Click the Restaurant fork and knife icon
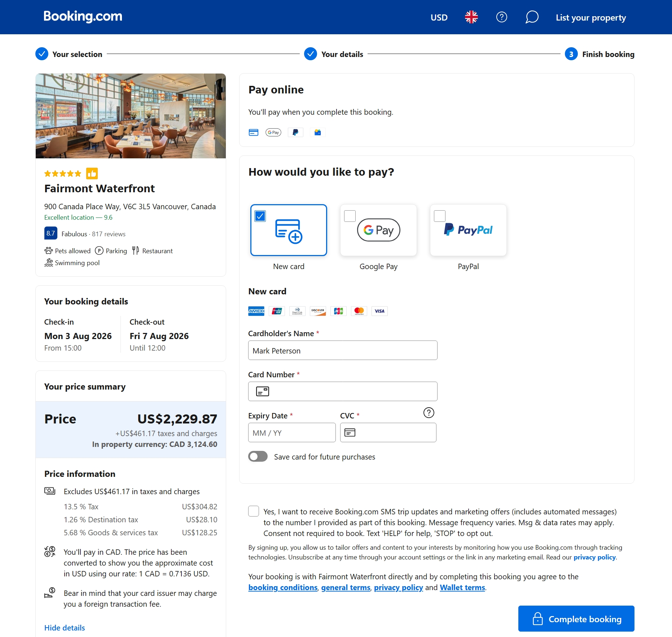 pyautogui.click(x=135, y=251)
